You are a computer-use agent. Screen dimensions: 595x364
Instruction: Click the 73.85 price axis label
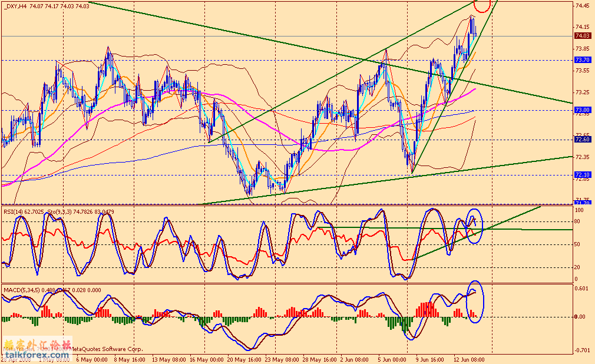[582, 48]
